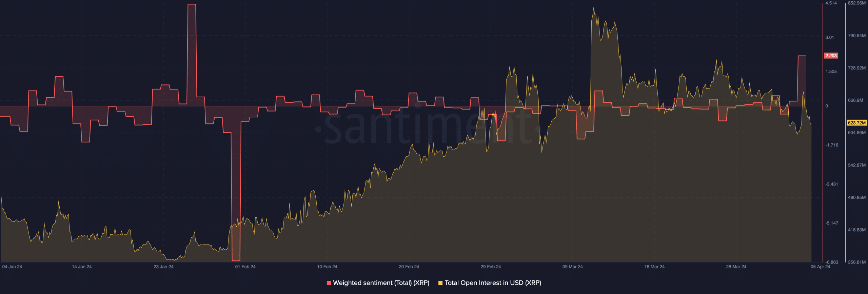Select the 09 Mar 24 date label
The width and height of the screenshot is (868, 294).
[573, 267]
